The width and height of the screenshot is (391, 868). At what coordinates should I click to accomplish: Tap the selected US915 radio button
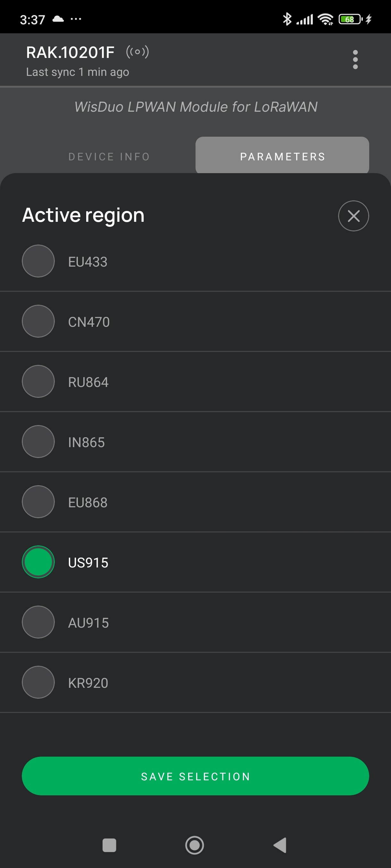tap(38, 562)
